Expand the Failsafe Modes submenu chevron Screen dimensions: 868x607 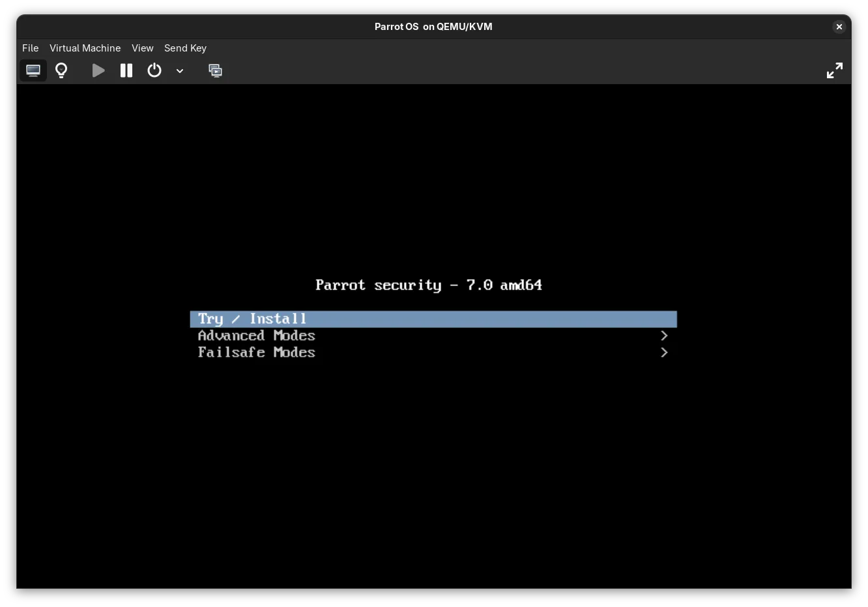[x=664, y=353]
